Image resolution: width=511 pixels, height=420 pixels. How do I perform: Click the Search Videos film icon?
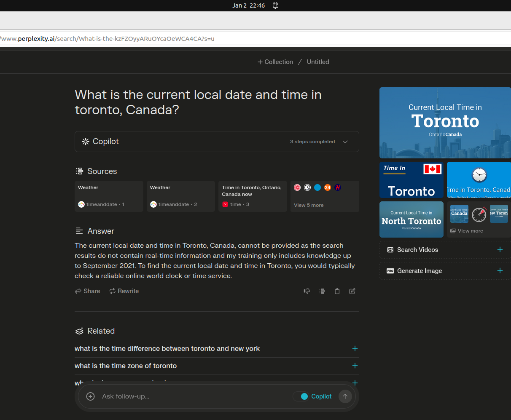click(x=390, y=250)
